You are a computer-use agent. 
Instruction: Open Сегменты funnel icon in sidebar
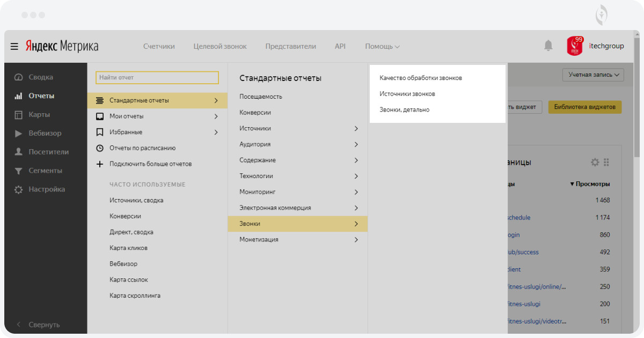click(x=19, y=171)
